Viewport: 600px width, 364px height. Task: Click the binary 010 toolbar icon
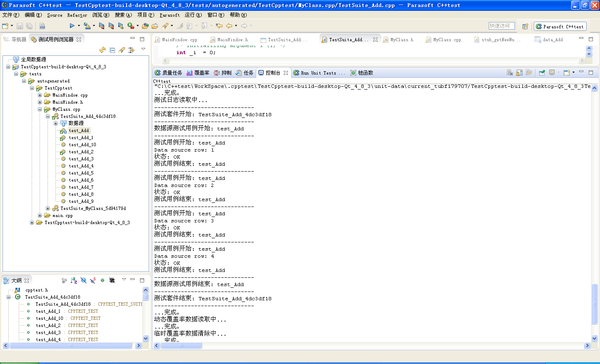[42, 26]
